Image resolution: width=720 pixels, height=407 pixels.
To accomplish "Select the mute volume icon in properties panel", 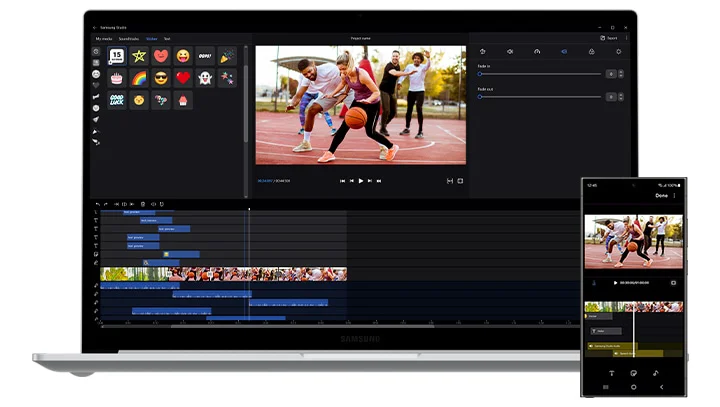I will pyautogui.click(x=510, y=51).
